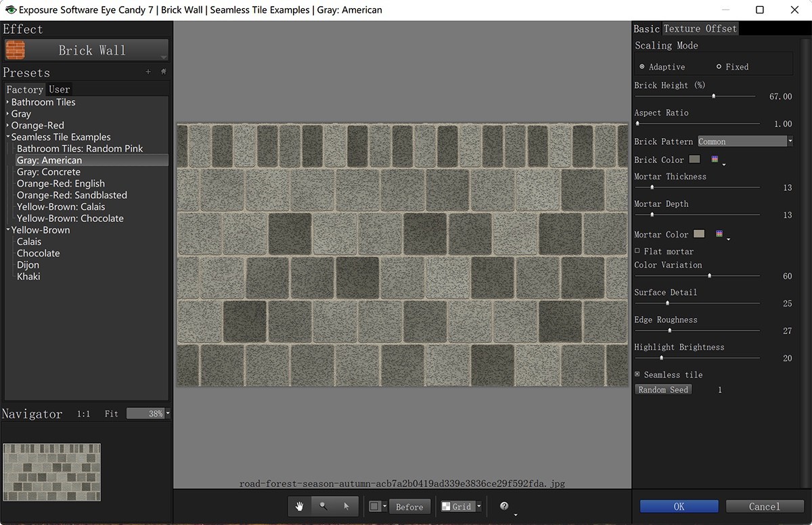This screenshot has width=812, height=525.
Task: Open the Brick Color gradient picker icon
Action: 716,160
